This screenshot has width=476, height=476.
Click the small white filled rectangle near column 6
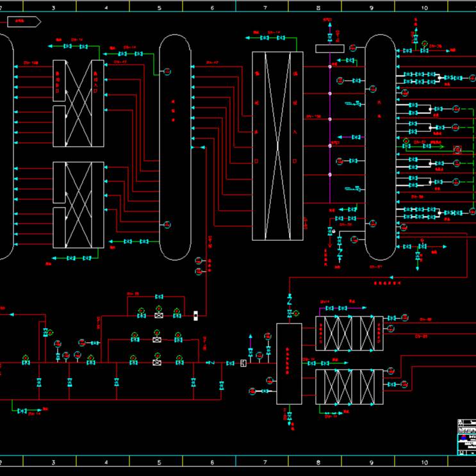195,315
